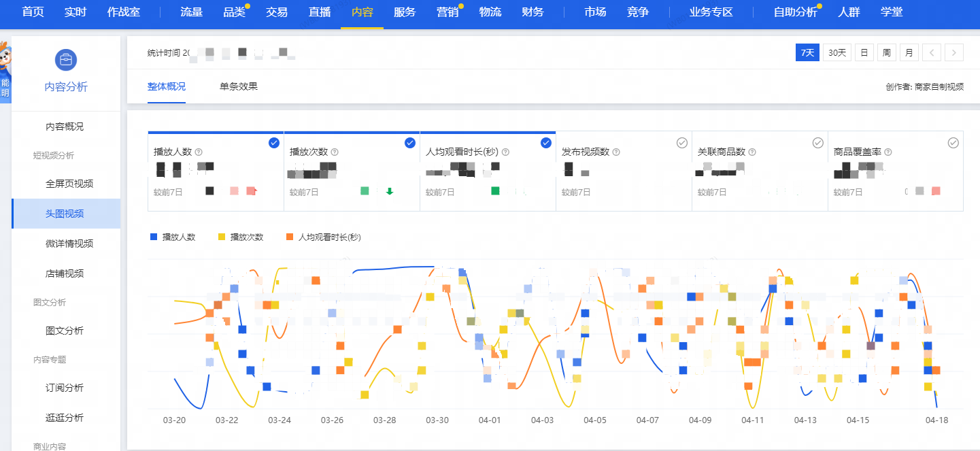980x451 pixels.
Task: Switch to the 整体概况 tab
Action: pos(167,86)
